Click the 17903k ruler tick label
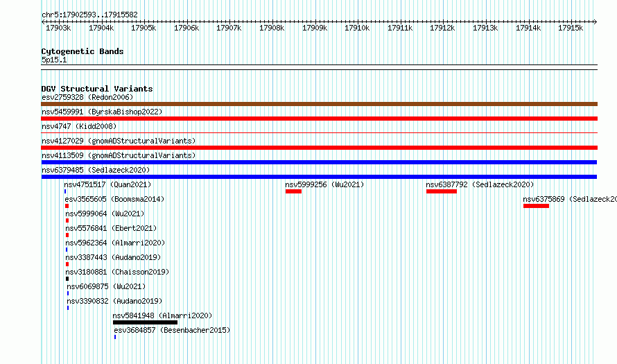617x364 pixels. coord(58,28)
